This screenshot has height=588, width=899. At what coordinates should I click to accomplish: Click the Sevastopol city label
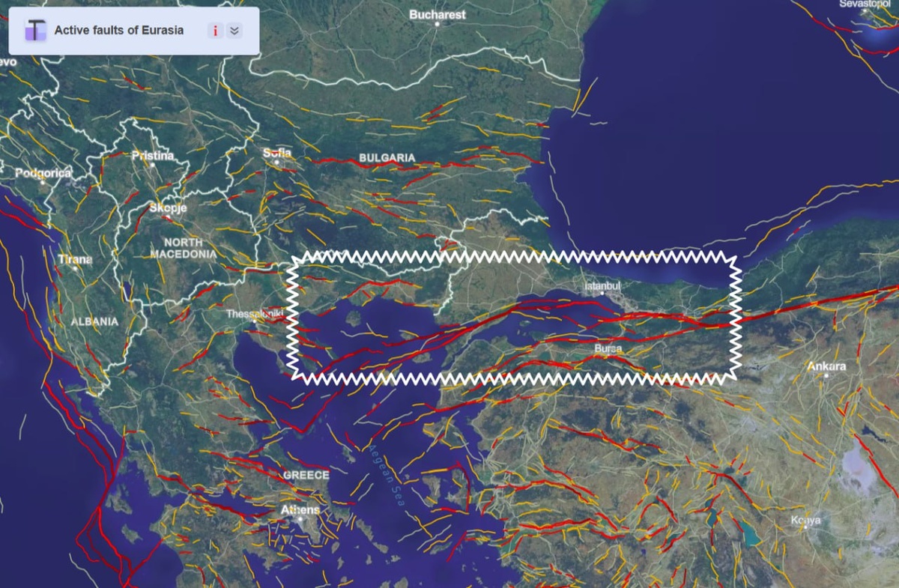click(864, 4)
